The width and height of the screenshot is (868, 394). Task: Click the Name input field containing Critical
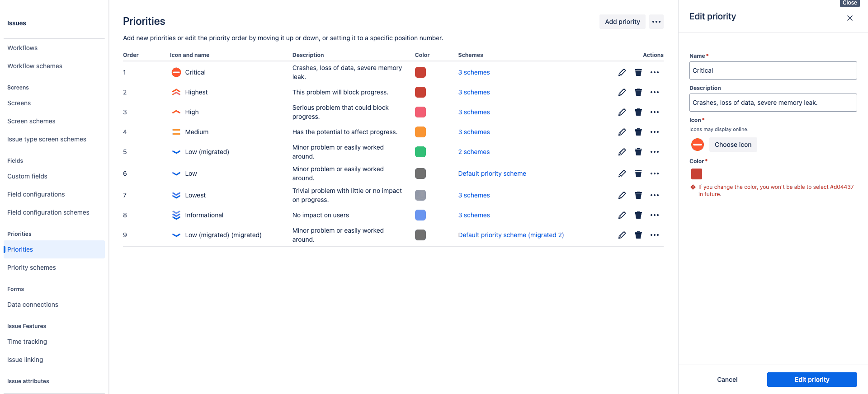pos(773,70)
